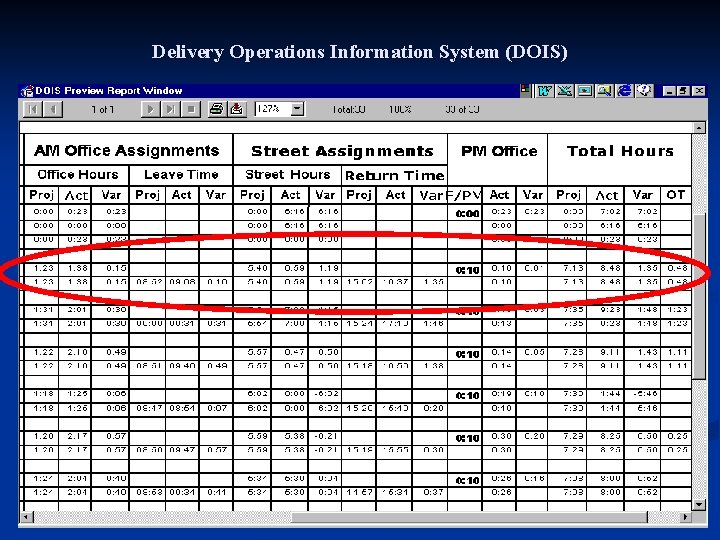Select the Leave Time subheader
720x540 pixels.
click(181, 175)
